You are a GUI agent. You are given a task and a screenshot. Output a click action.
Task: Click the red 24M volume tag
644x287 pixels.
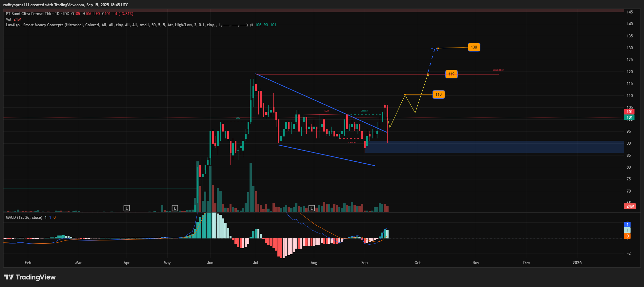(630, 206)
